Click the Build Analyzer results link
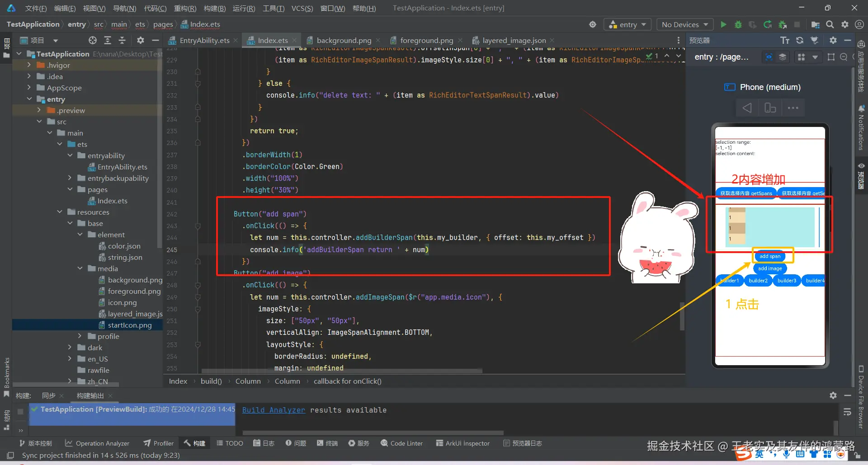 pos(273,410)
